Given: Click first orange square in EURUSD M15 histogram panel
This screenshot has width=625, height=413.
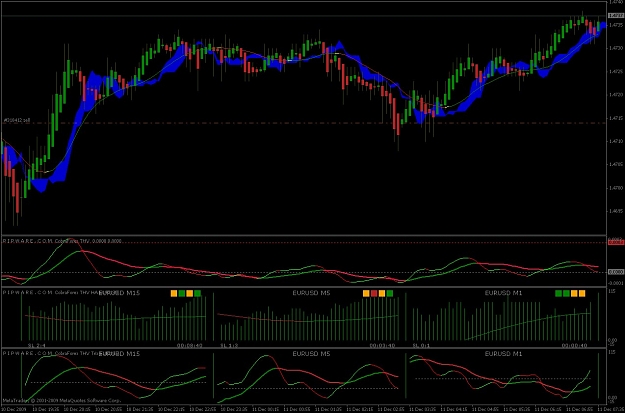Looking at the screenshot, I should click(x=174, y=293).
